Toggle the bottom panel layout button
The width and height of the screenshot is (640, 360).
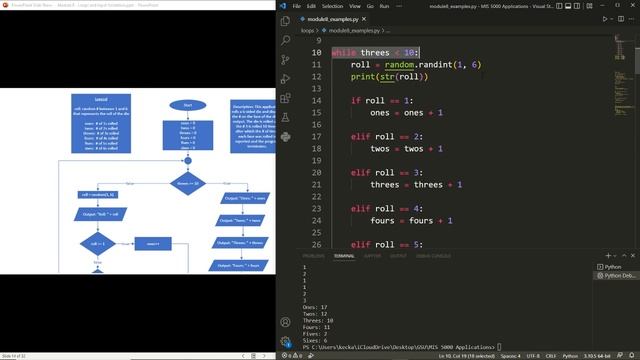point(568,6)
